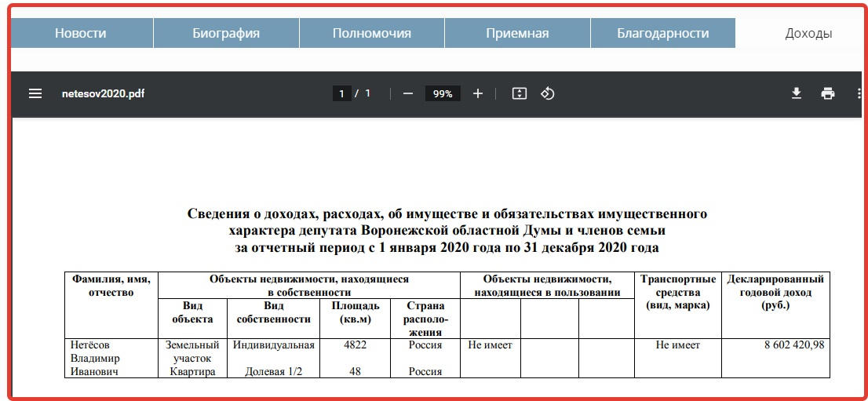This screenshot has width=868, height=401.
Task: Click the area value 4822
Action: (x=355, y=345)
